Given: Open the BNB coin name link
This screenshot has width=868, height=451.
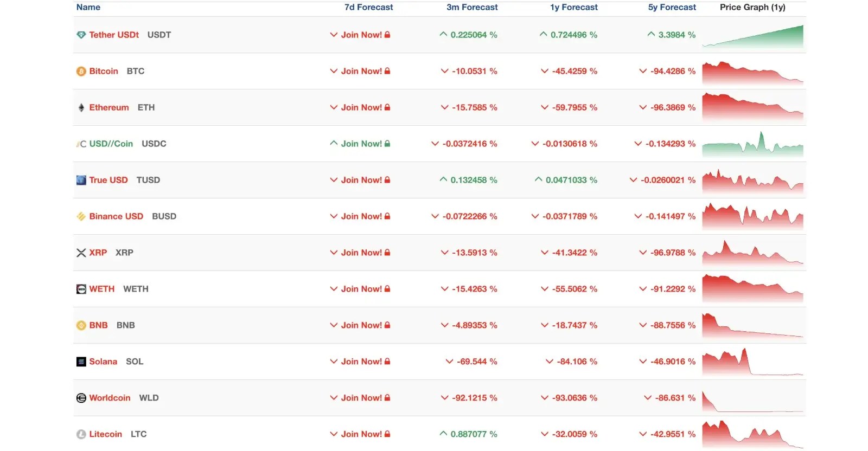Looking at the screenshot, I should pos(99,325).
